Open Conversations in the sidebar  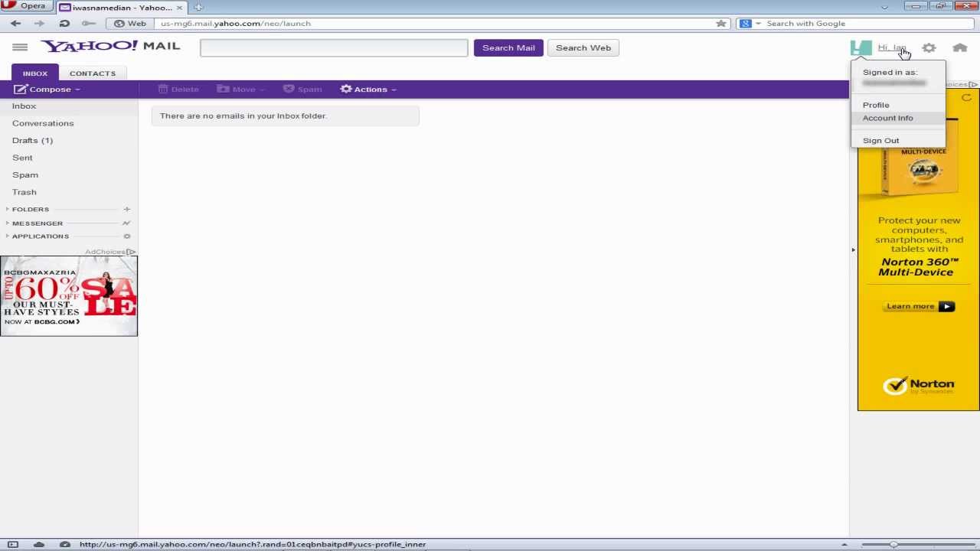[x=43, y=123]
